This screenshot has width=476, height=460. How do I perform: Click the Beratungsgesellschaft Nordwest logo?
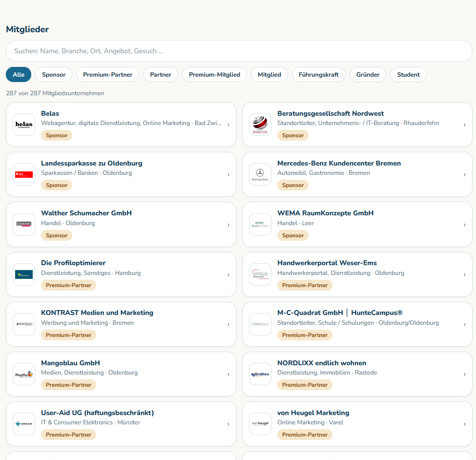click(260, 125)
